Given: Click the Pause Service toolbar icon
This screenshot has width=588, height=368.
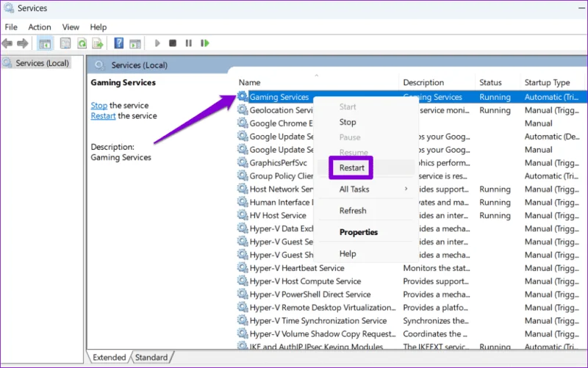Looking at the screenshot, I should coord(189,43).
